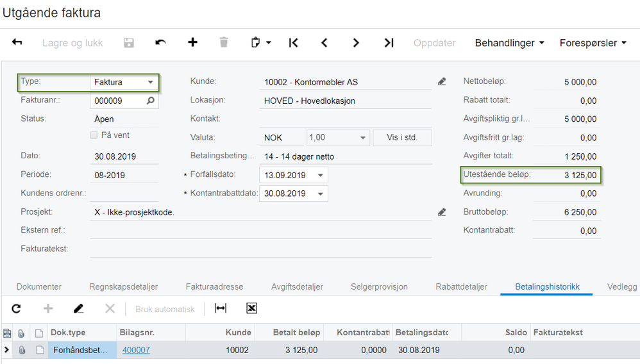This screenshot has width=640, height=364.
Task: Open the Forfallsdato date picker
Action: pyautogui.click(x=321, y=175)
